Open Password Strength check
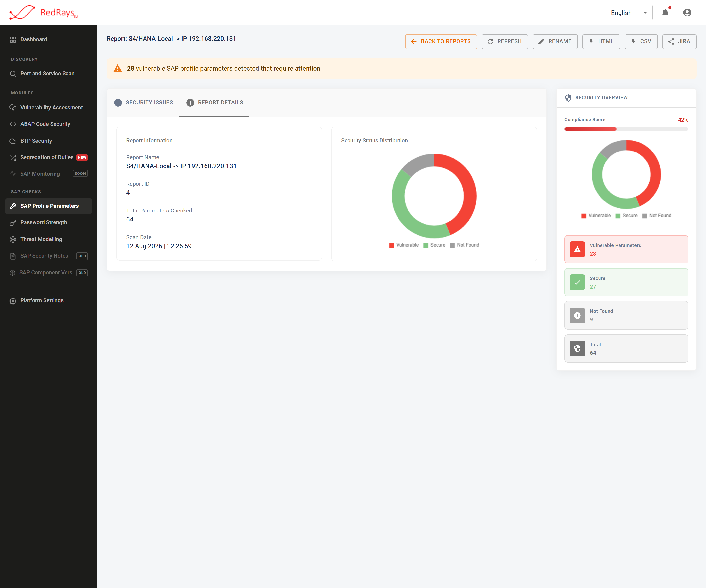 pos(48,223)
